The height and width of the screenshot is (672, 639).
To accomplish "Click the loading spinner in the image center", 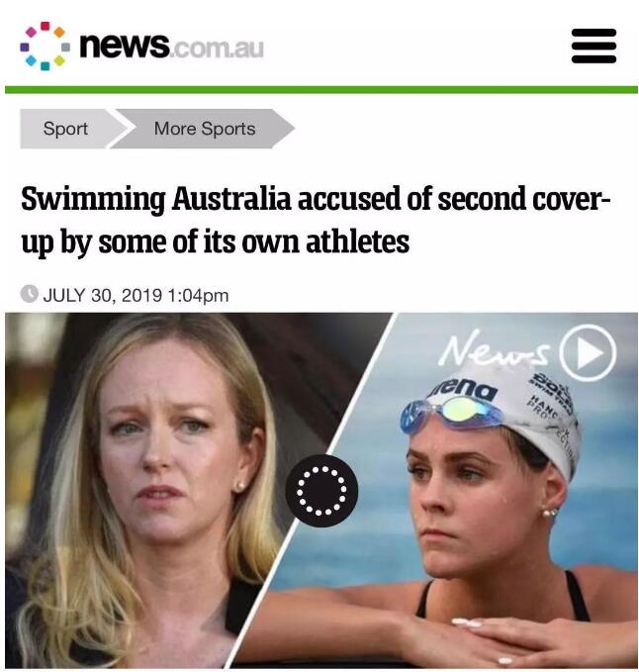I will pos(321,491).
